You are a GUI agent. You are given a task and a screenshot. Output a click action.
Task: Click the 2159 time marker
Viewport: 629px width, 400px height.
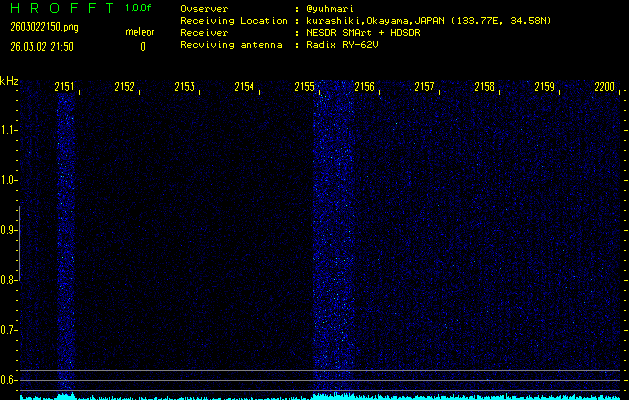pyautogui.click(x=544, y=87)
